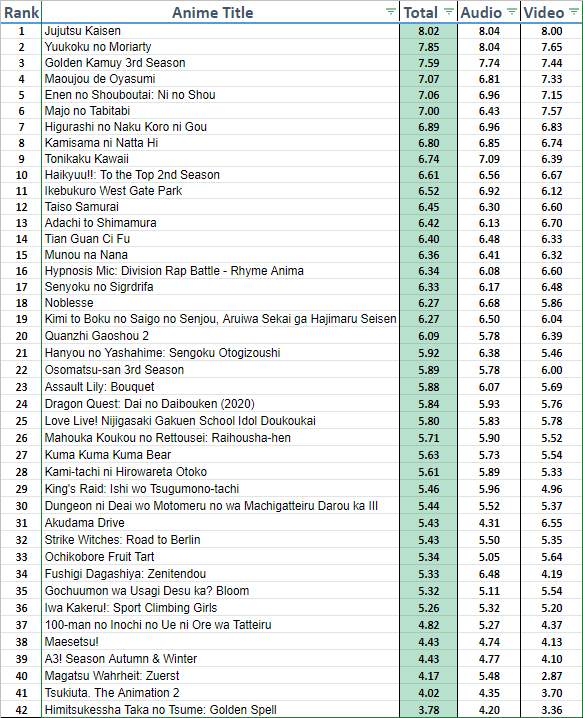This screenshot has height=718, width=583.
Task: Click Kuma Kuma Kuma Bear cell
Action: pyautogui.click(x=220, y=455)
